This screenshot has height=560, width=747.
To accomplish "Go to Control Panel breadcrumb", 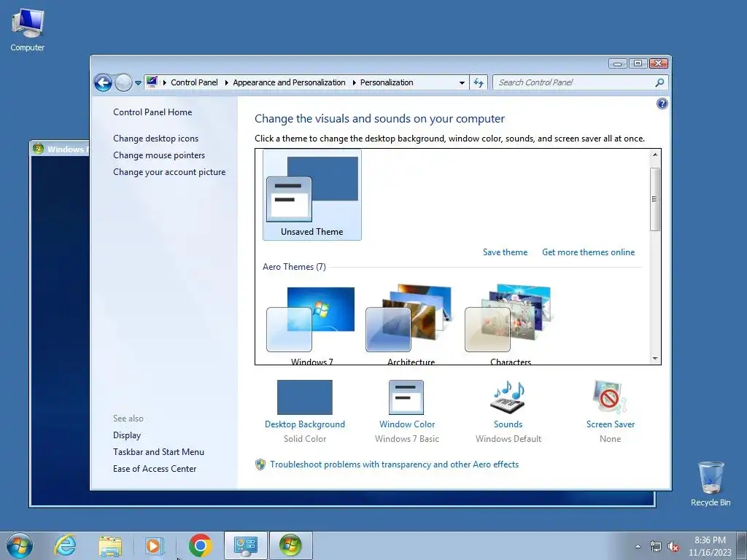I will click(x=194, y=82).
